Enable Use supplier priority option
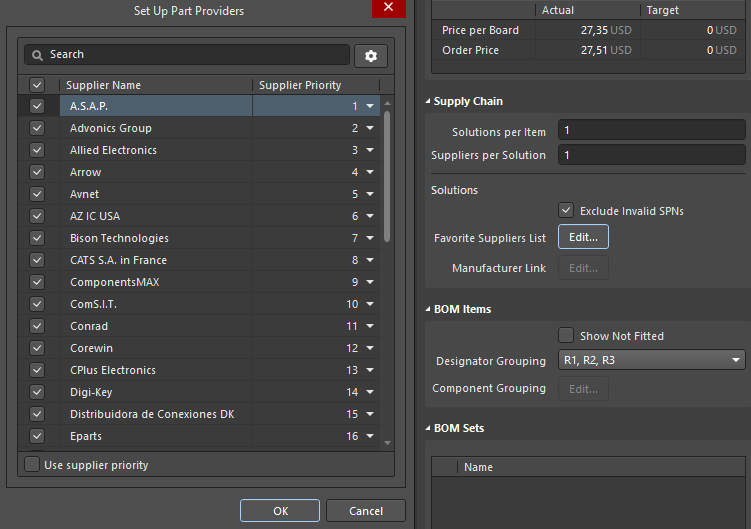The height and width of the screenshot is (529, 751). click(x=32, y=464)
